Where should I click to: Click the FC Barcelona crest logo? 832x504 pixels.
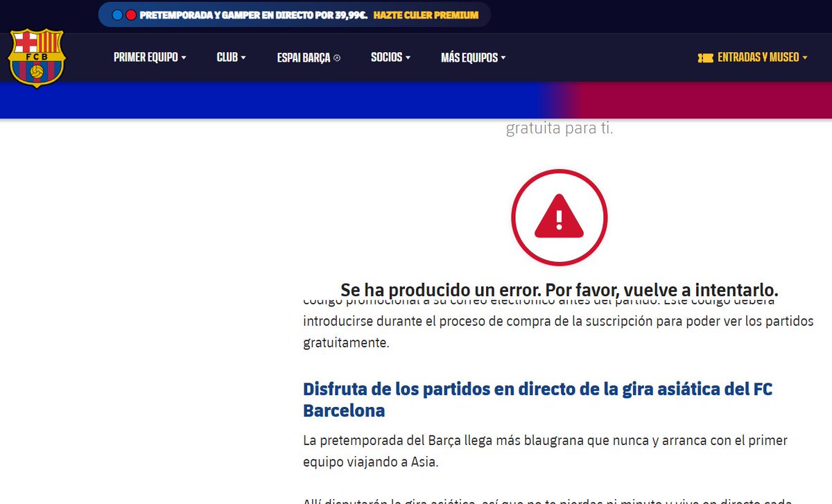[37, 58]
